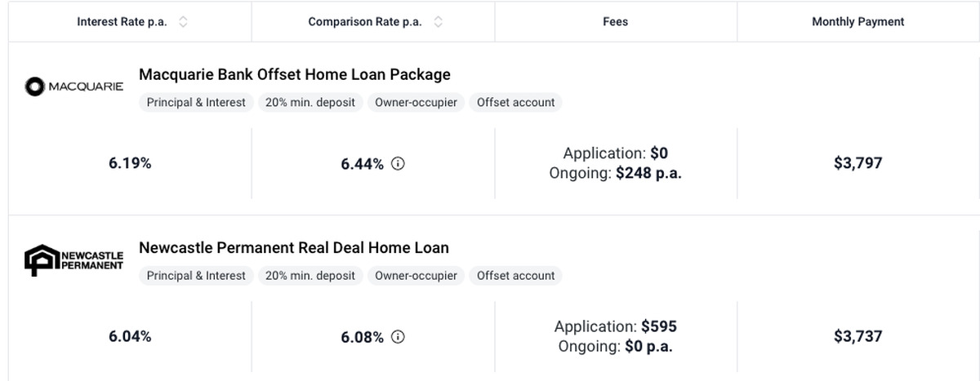Click the 6.04% interest rate value
The height and width of the screenshot is (381, 980).
click(x=130, y=336)
